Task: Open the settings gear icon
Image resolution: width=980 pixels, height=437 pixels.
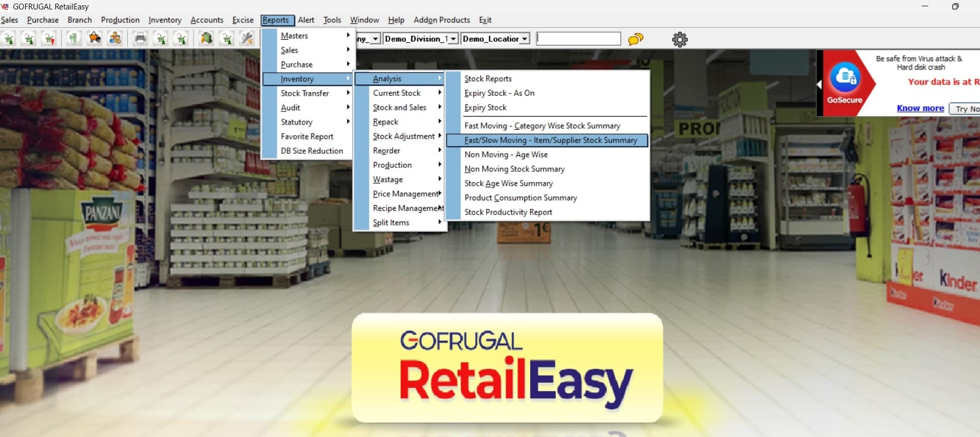Action: click(x=680, y=39)
